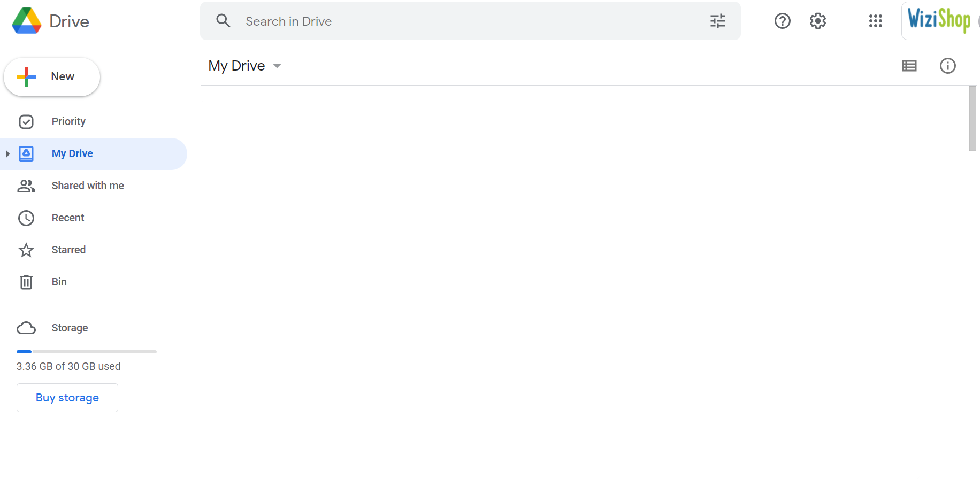Viewport: 980px width, 479px height.
Task: Select My Drive in the sidebar
Action: pos(94,154)
